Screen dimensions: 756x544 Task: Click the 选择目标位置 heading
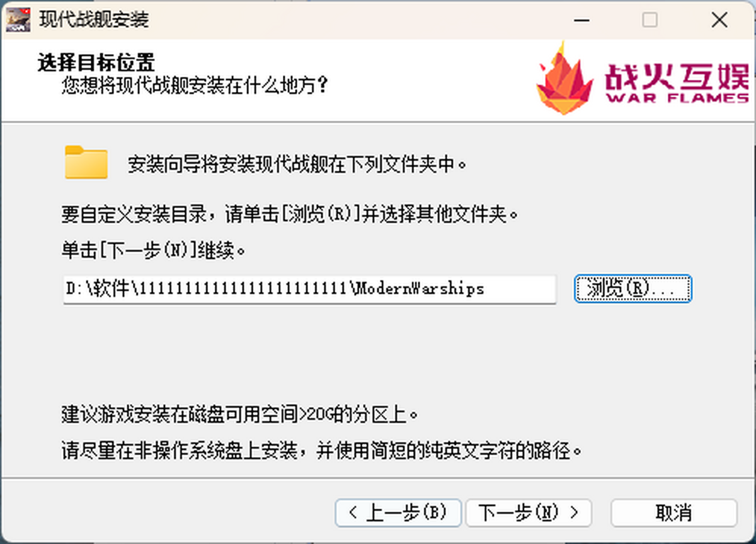(x=96, y=62)
